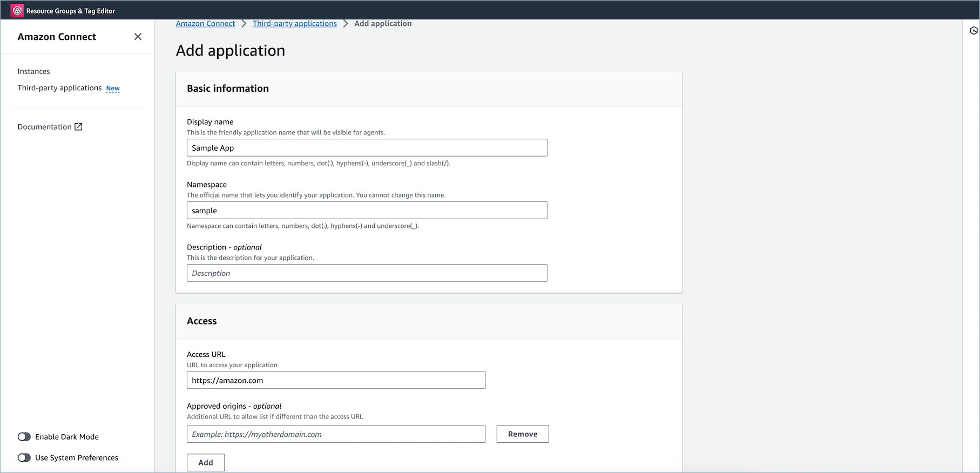The height and width of the screenshot is (473, 980).
Task: Click the Namespace field containing sample
Action: pyautogui.click(x=367, y=211)
